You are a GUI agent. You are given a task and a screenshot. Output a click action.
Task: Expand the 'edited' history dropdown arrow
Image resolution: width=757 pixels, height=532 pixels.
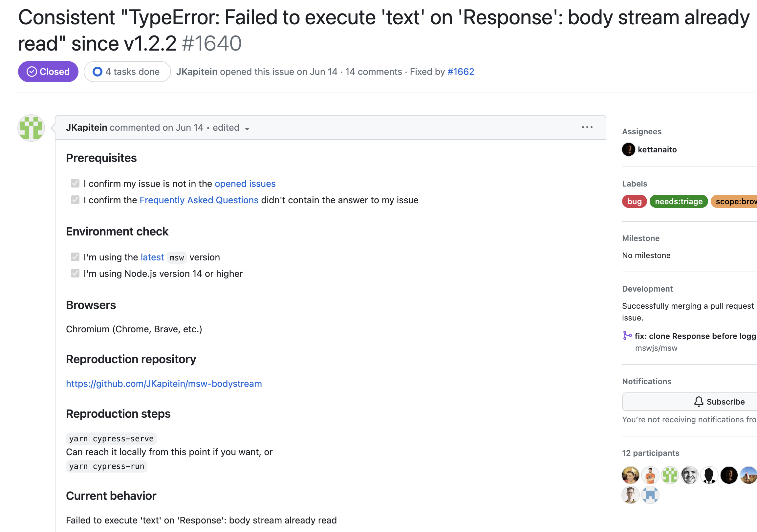(x=247, y=129)
